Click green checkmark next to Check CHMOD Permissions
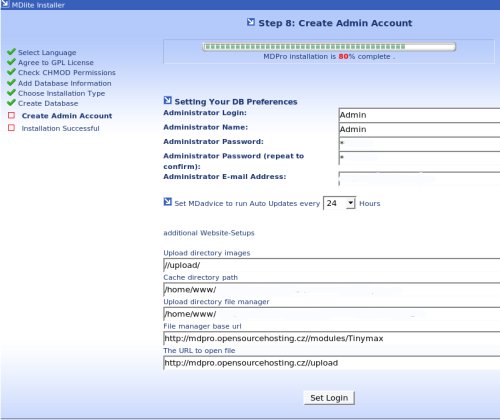Image resolution: width=500 pixels, height=420 pixels. 11,72
